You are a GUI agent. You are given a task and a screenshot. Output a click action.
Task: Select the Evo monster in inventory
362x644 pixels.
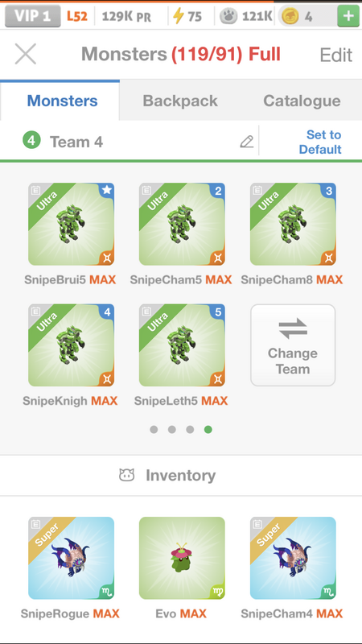pyautogui.click(x=182, y=558)
